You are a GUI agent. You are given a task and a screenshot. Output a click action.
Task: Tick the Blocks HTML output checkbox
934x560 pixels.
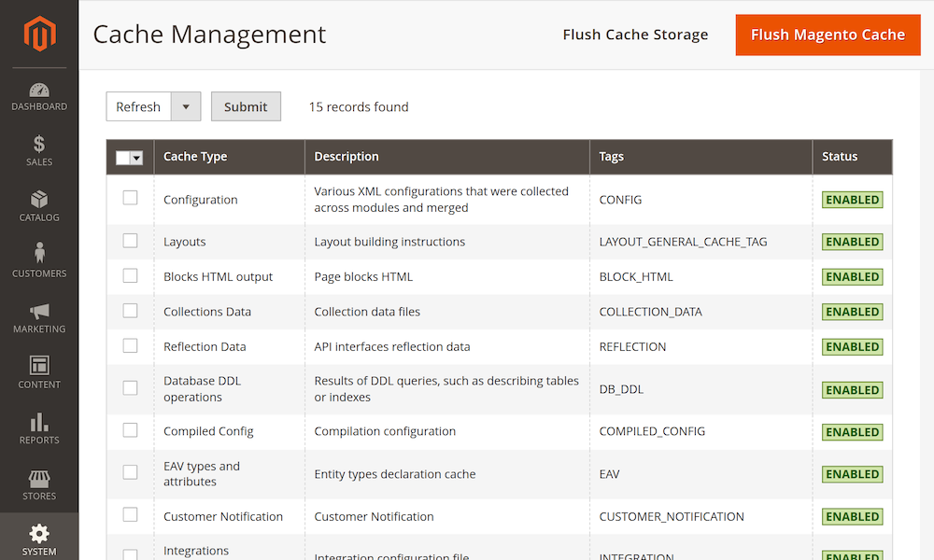[x=130, y=275]
